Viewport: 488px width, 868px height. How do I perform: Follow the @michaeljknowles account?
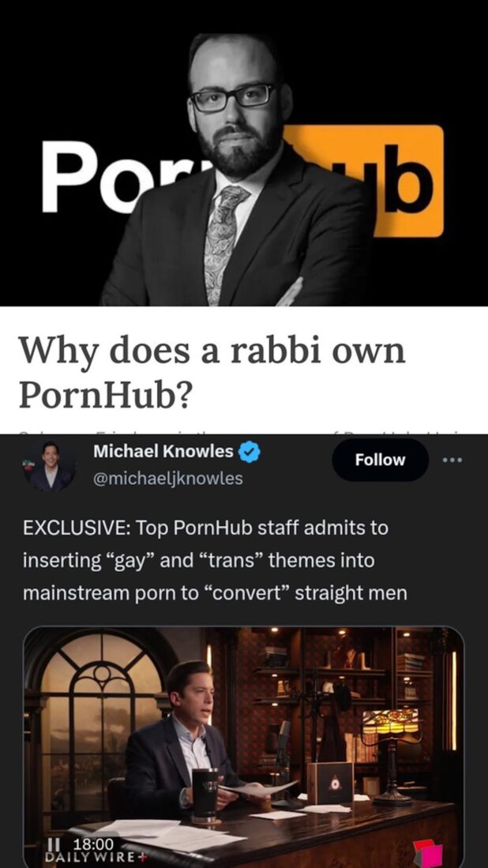click(380, 460)
